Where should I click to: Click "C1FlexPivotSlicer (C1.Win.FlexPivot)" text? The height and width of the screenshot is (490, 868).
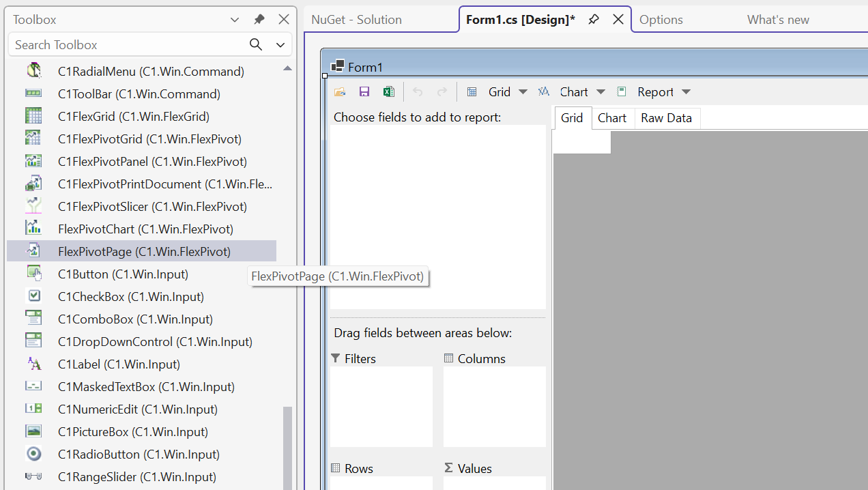click(x=153, y=207)
